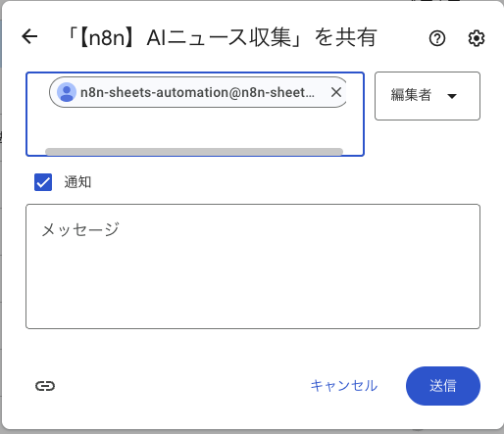Click the blue checkmark next to 通知
Viewport: 504px width, 434px height.
click(43, 182)
